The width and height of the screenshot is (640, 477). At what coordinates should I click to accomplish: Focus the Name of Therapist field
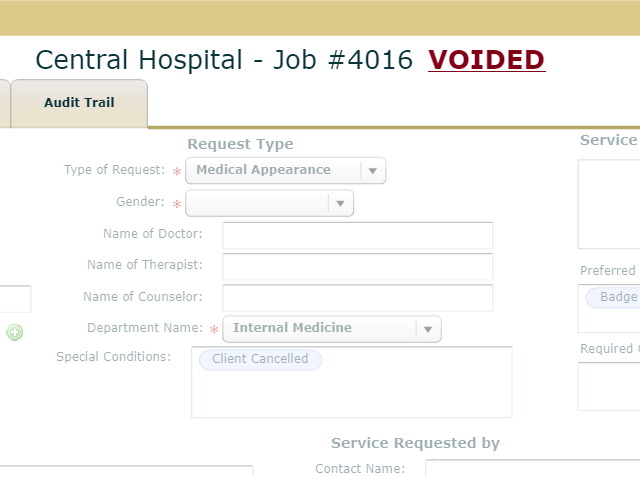pos(358,266)
